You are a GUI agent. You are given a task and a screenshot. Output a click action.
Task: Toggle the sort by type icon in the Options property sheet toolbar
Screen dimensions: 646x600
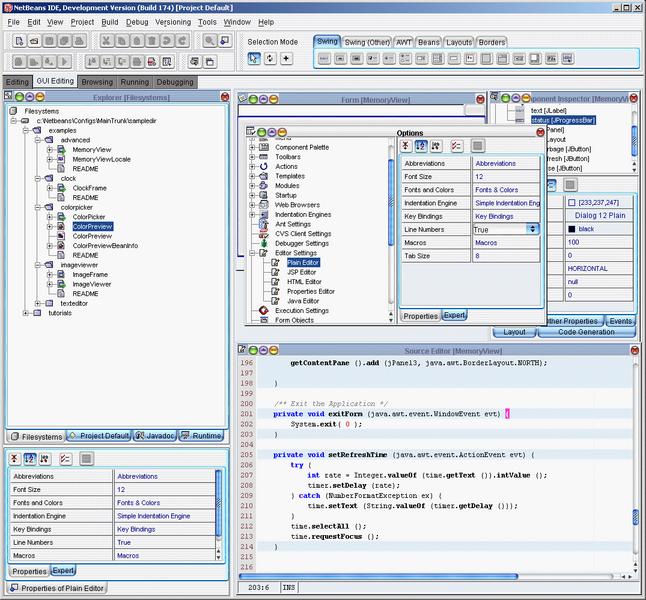pyautogui.click(x=436, y=145)
